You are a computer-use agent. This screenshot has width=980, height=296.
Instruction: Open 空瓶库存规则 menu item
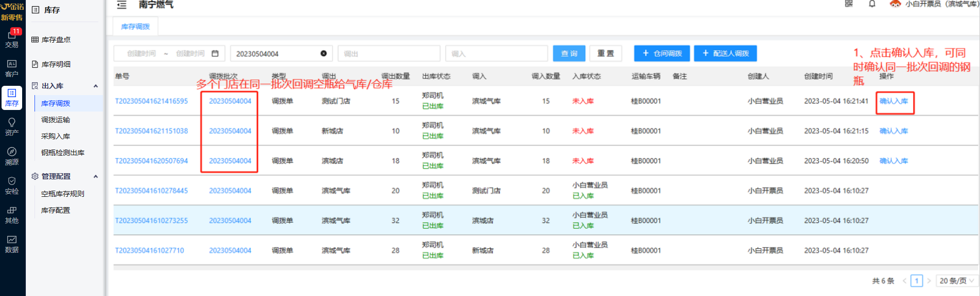[63, 194]
